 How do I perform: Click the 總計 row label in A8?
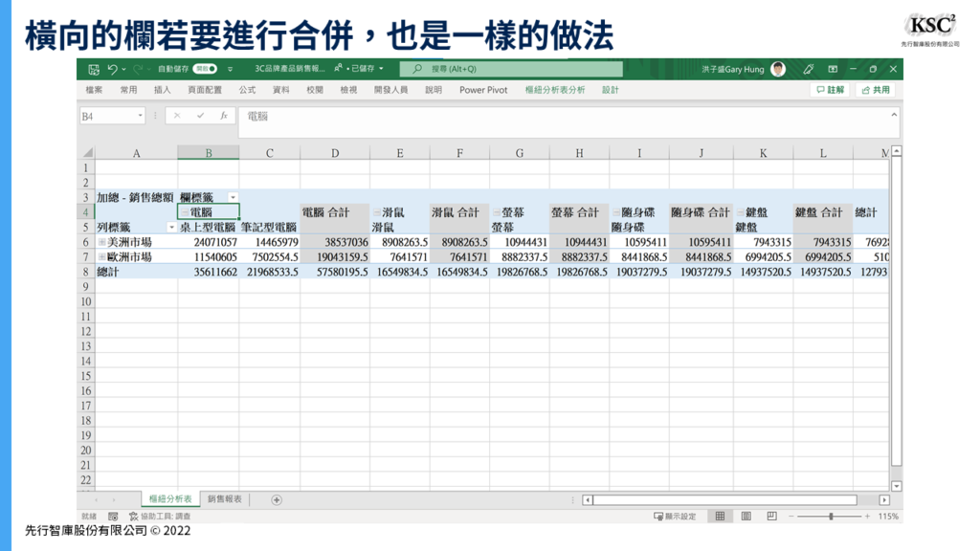[136, 272]
